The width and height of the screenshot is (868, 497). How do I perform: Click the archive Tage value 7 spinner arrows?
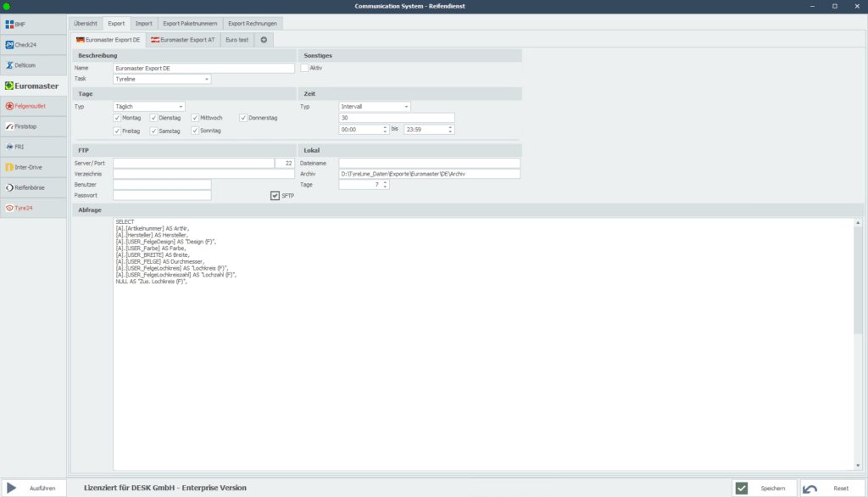pos(386,185)
